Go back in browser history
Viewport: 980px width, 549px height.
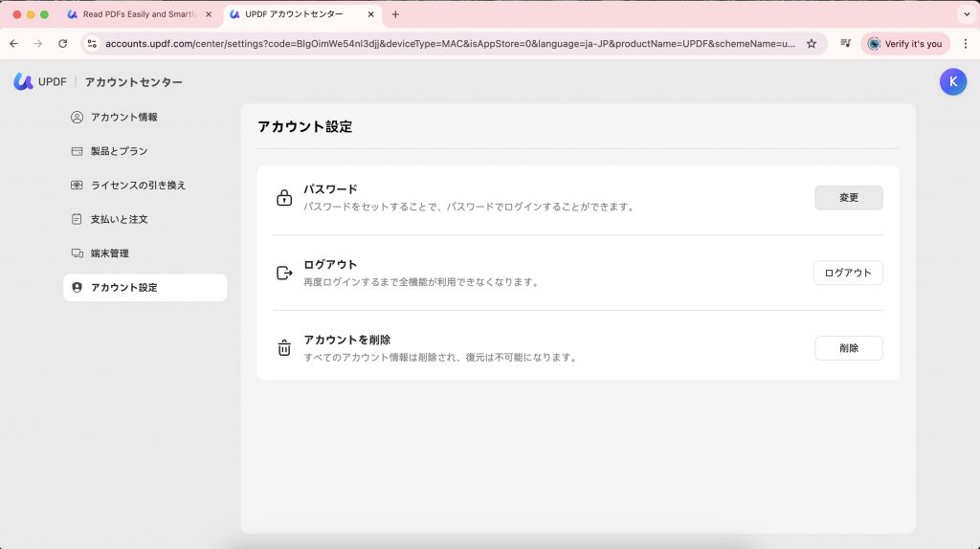[13, 44]
